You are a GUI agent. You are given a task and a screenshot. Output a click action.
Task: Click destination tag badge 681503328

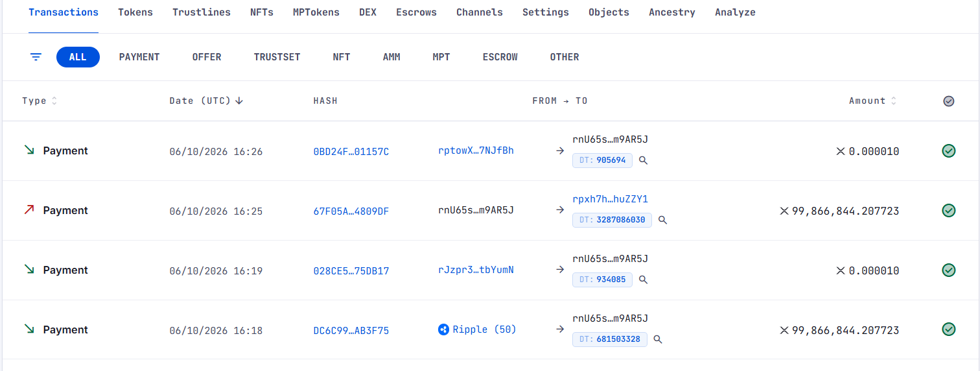pos(610,339)
